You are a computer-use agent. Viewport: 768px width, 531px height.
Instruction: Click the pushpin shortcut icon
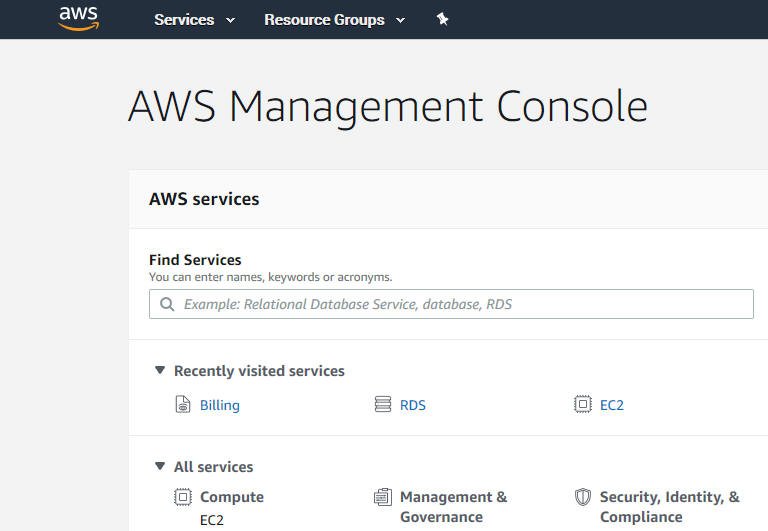tap(442, 19)
